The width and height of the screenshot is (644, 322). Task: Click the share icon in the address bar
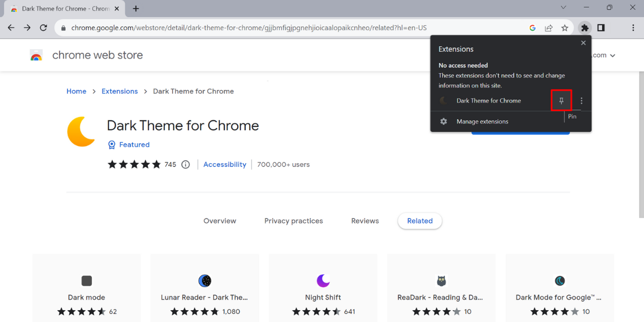(x=548, y=27)
